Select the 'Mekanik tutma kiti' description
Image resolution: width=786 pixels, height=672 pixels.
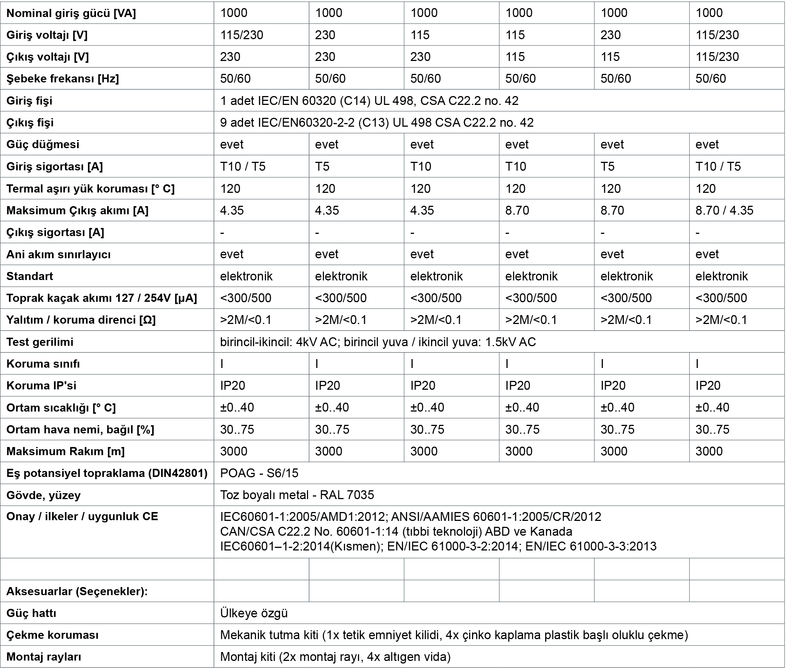pyautogui.click(x=454, y=635)
